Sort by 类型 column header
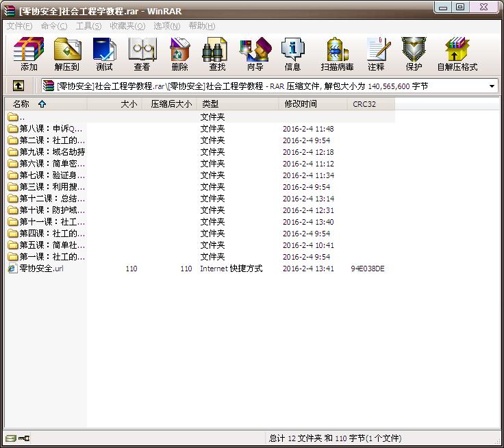 coord(238,104)
